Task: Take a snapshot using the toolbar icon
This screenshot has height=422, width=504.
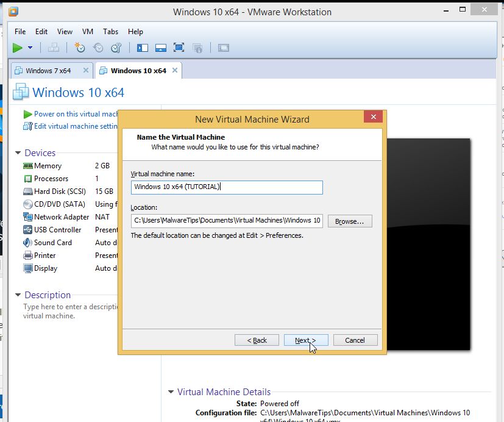Action: [x=79, y=48]
